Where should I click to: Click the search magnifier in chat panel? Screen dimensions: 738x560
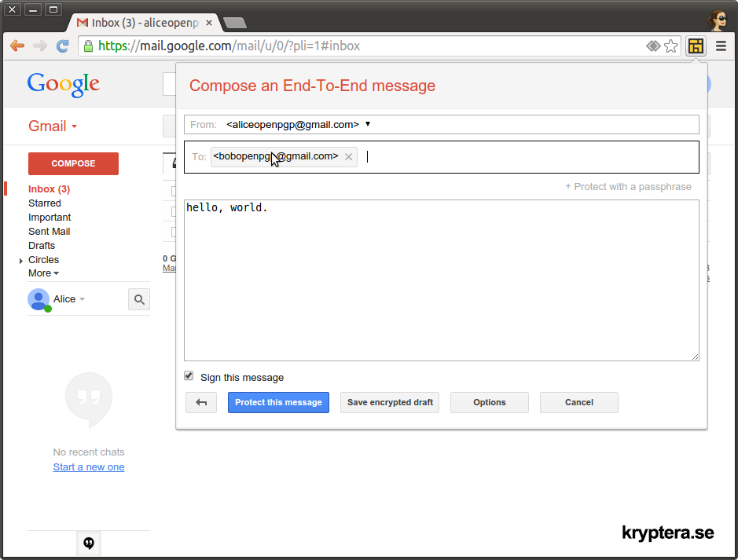(139, 299)
